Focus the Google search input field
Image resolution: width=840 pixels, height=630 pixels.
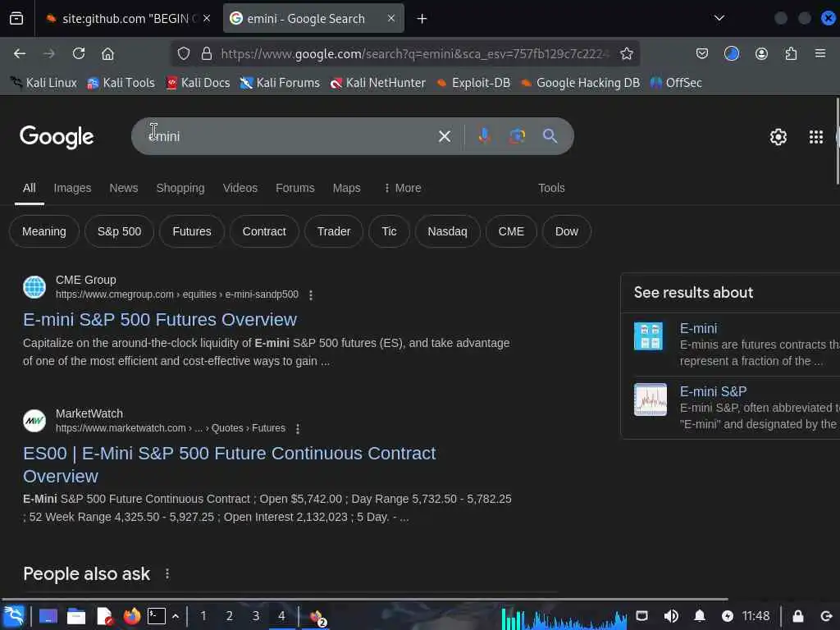point(290,136)
